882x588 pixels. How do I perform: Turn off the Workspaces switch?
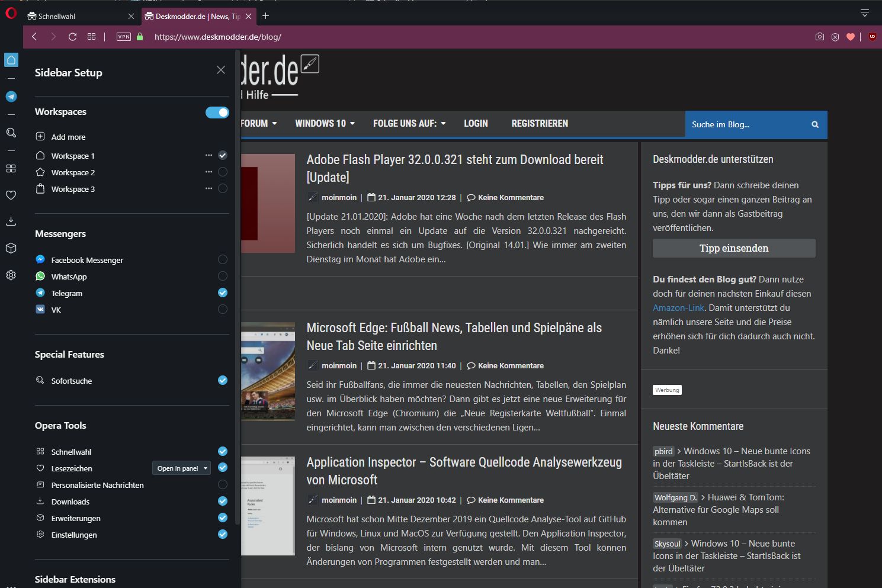[217, 113]
